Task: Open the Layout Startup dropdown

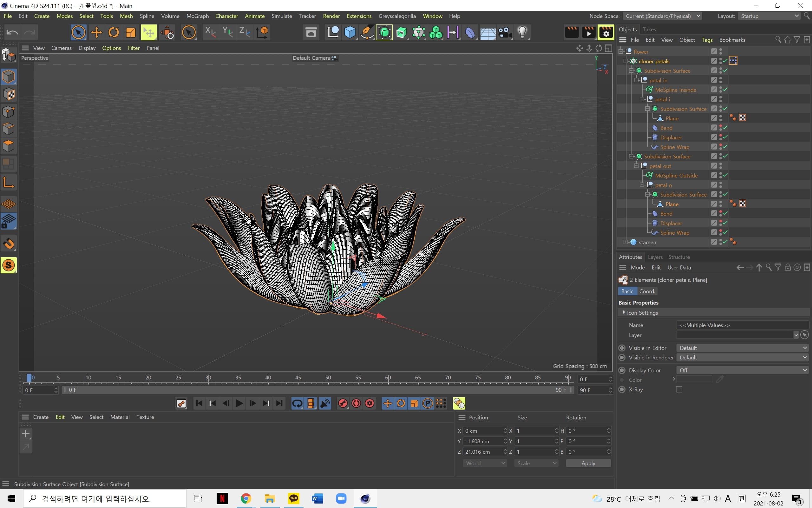Action: [769, 16]
